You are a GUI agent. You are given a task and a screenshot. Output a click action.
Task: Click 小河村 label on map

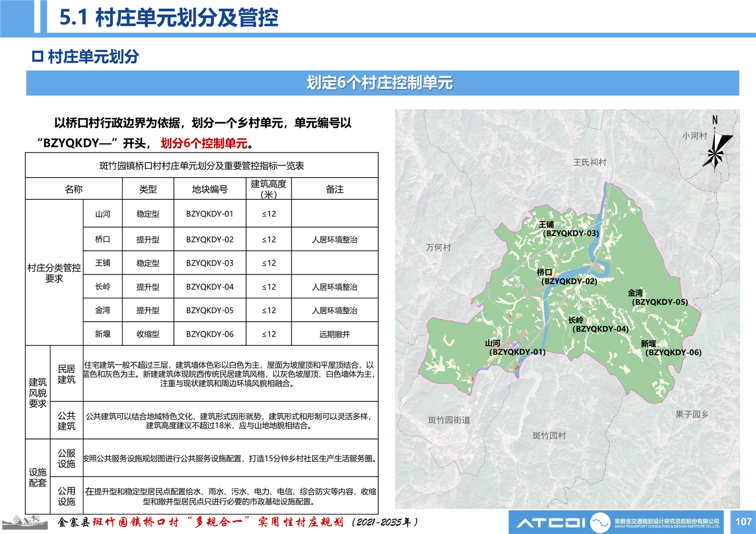tap(695, 136)
